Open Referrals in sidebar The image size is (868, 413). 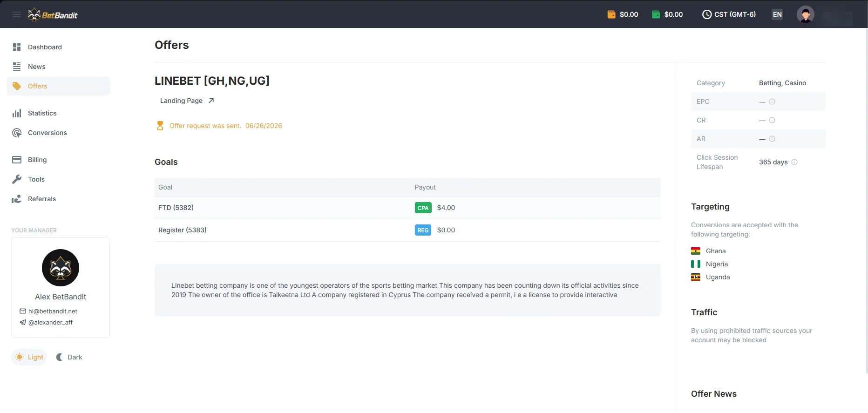[x=58, y=199]
